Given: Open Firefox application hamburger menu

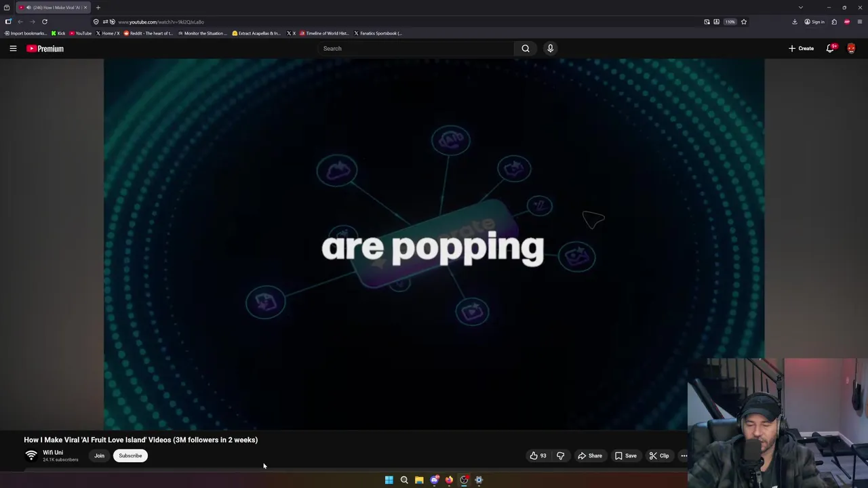Looking at the screenshot, I should 860,22.
